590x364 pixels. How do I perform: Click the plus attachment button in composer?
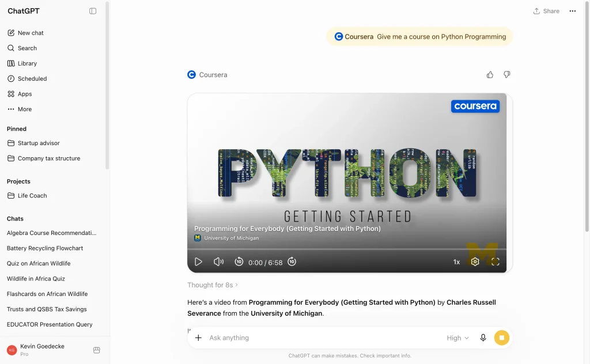198,338
